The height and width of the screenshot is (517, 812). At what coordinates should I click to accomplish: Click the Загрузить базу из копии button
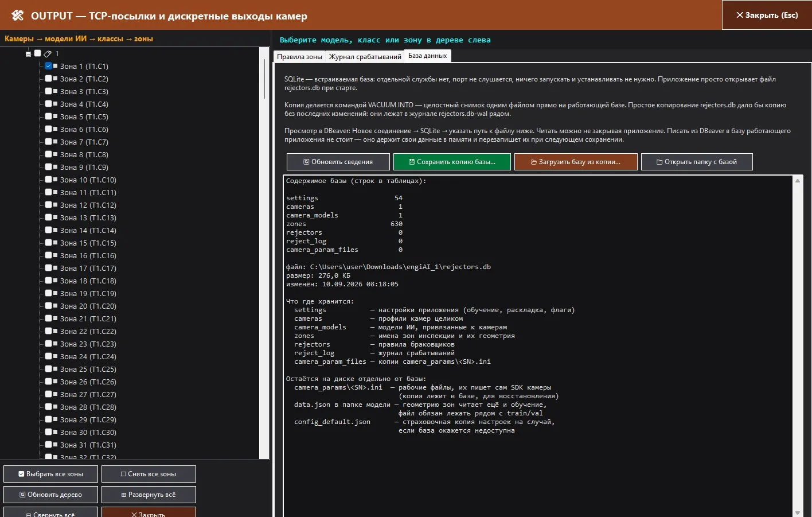(576, 162)
